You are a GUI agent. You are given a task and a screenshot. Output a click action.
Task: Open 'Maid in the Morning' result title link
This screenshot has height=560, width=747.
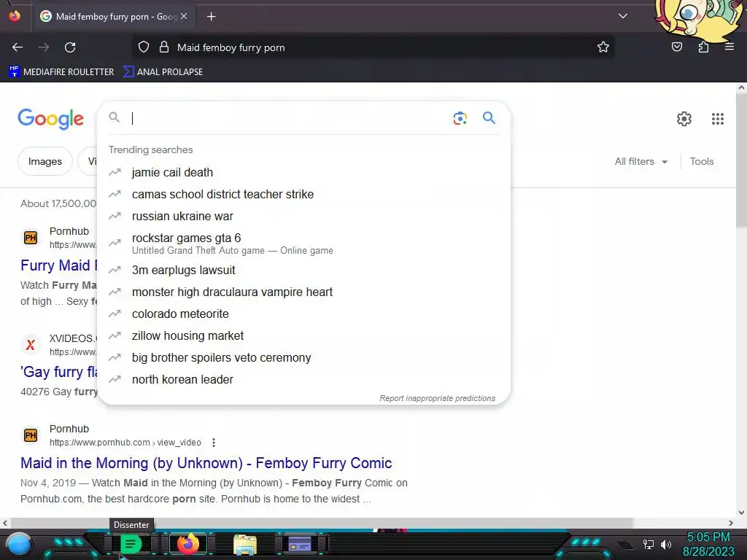(x=206, y=463)
